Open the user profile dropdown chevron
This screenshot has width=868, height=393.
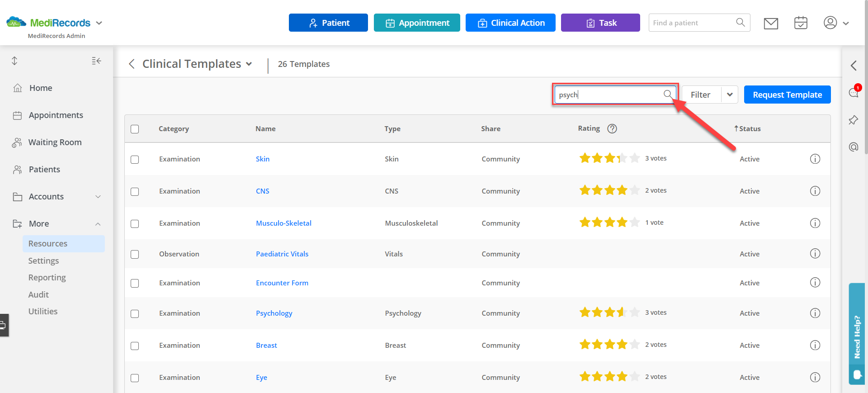[846, 23]
